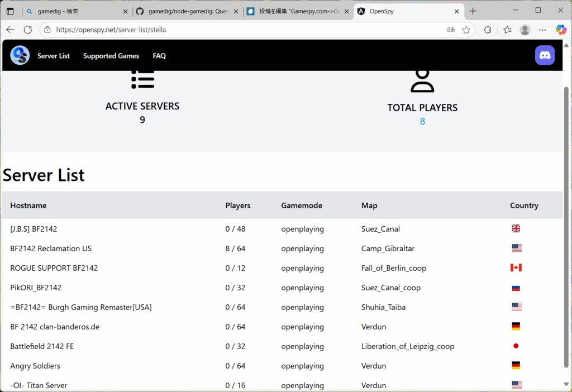
Task: Open the Settings and more menu
Action: coord(542,30)
